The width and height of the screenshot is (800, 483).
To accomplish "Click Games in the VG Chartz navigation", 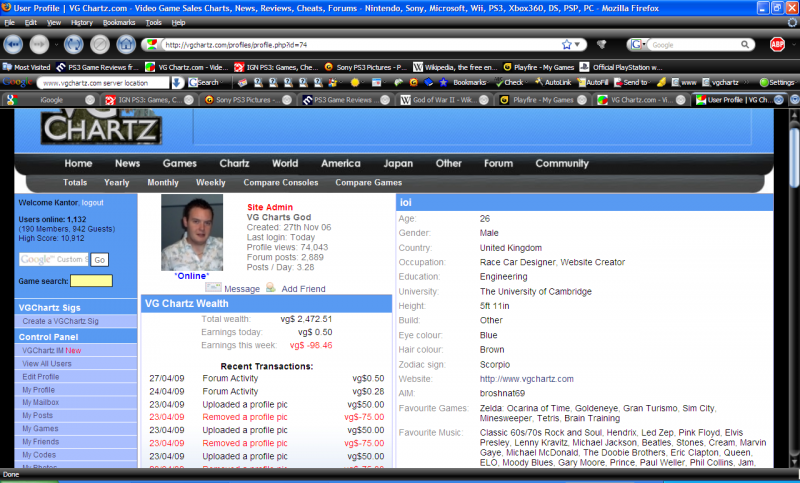I will [x=180, y=164].
